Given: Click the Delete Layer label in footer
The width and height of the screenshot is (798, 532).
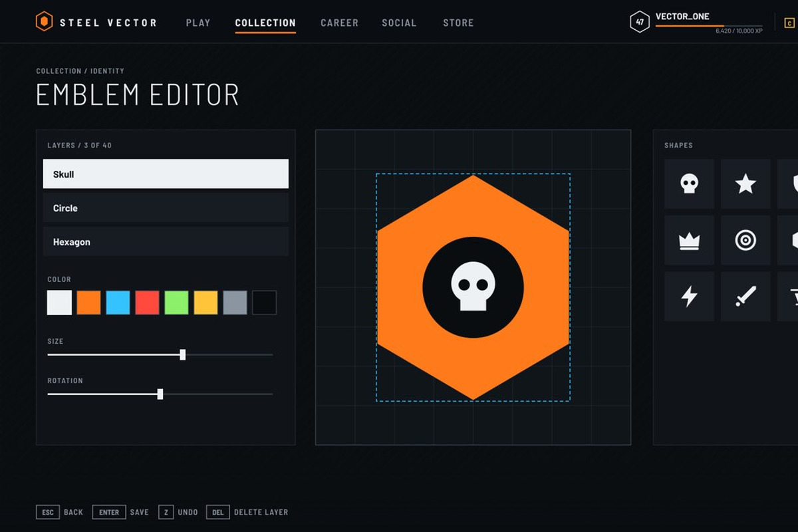Looking at the screenshot, I should click(261, 512).
